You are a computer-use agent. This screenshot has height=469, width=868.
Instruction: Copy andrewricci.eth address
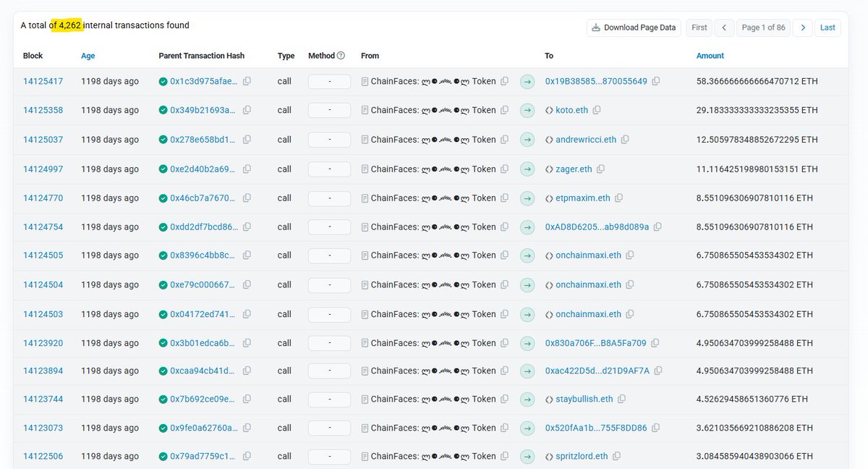pos(625,140)
